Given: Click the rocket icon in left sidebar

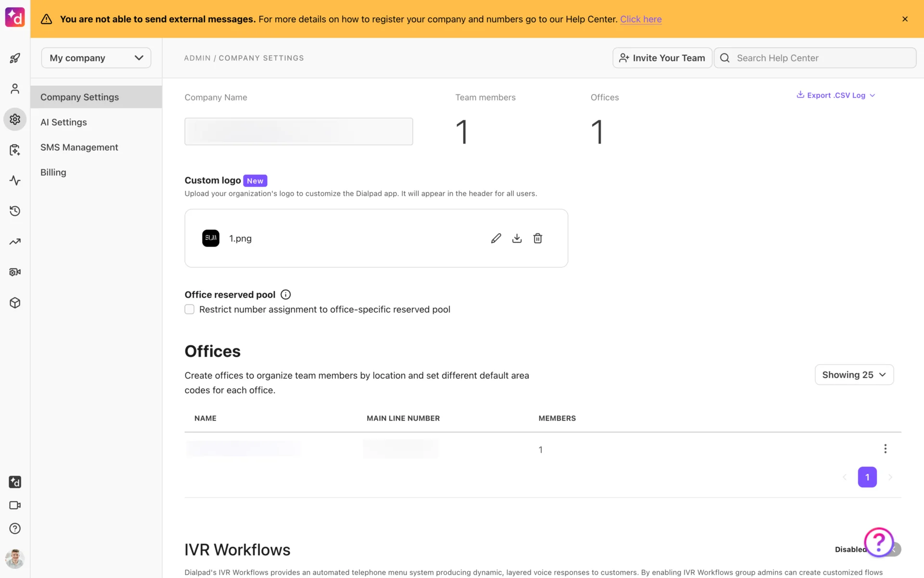Looking at the screenshot, I should pos(15,58).
